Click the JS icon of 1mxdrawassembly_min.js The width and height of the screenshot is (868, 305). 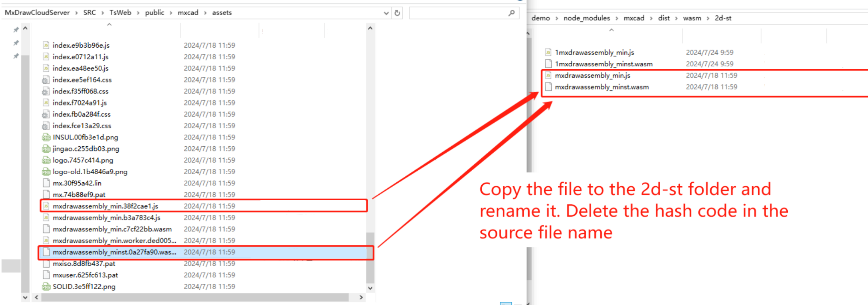(x=548, y=52)
